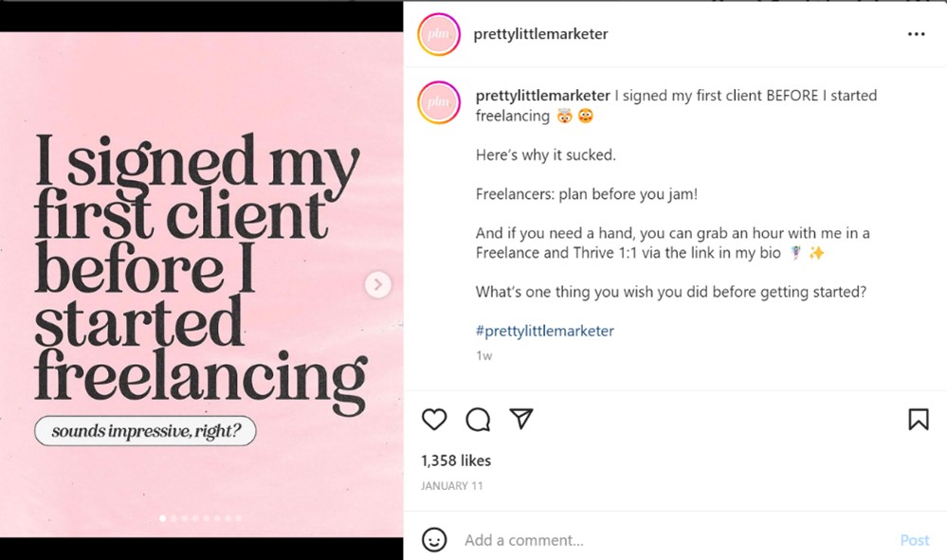Click the JANUARY 11 date label
This screenshot has height=560, width=947.
click(x=452, y=485)
